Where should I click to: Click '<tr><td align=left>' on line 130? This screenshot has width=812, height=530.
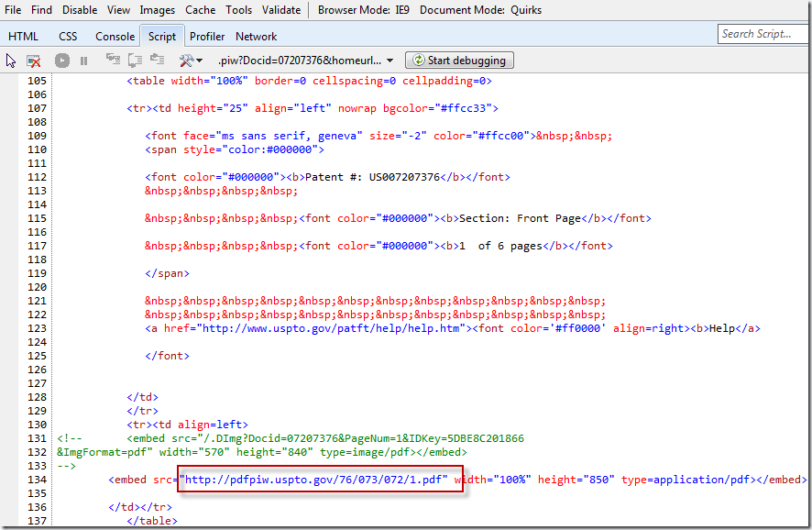tap(188, 425)
